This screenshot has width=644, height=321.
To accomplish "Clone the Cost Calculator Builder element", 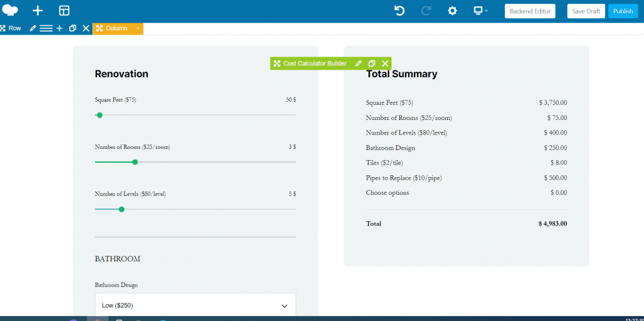I will click(372, 63).
